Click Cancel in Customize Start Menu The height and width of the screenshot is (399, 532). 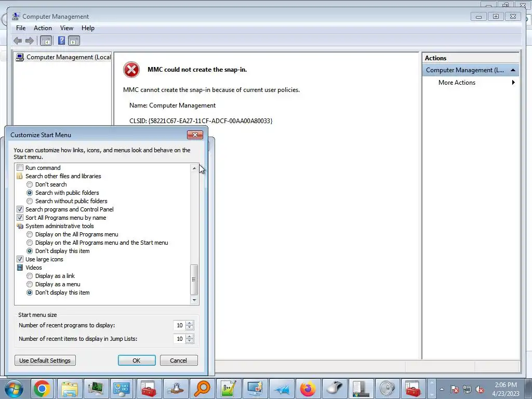pyautogui.click(x=179, y=361)
